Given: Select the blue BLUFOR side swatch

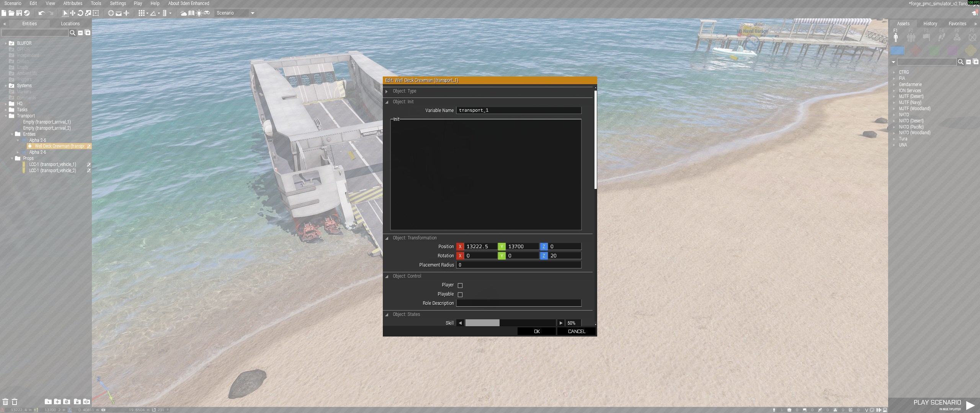Looking at the screenshot, I should point(897,50).
